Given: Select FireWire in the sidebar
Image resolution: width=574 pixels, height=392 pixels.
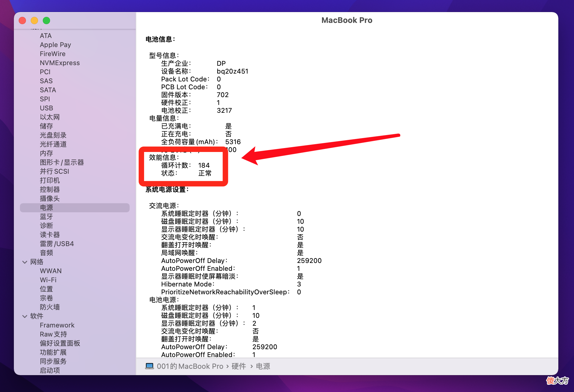Looking at the screenshot, I should (53, 54).
